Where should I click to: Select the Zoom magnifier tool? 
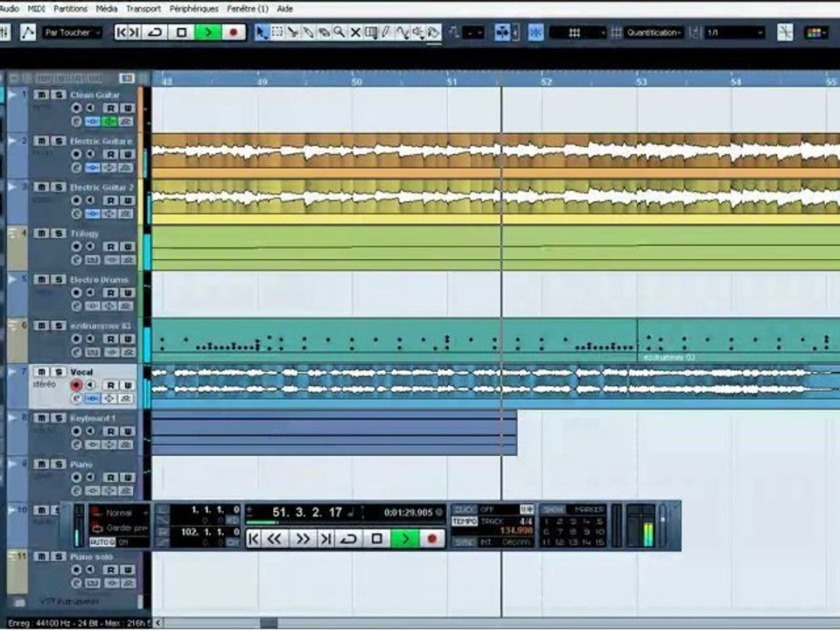[339, 32]
